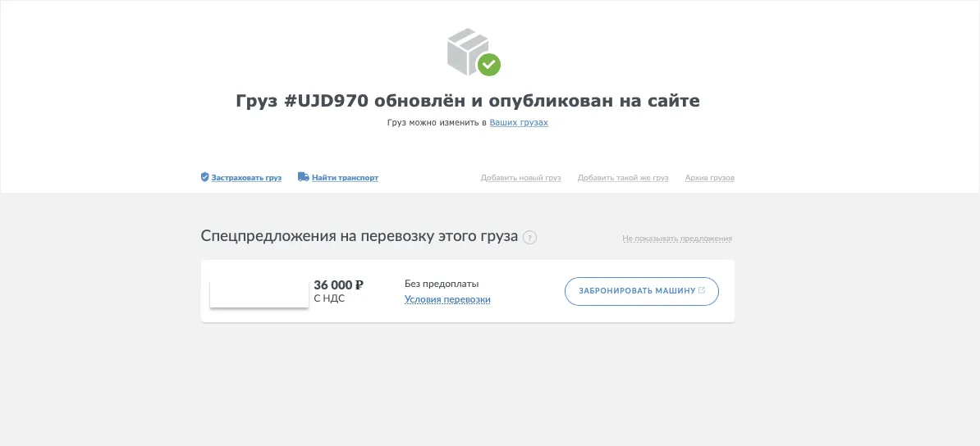
Task: Click the Без предоплаты label
Action: pyautogui.click(x=442, y=284)
